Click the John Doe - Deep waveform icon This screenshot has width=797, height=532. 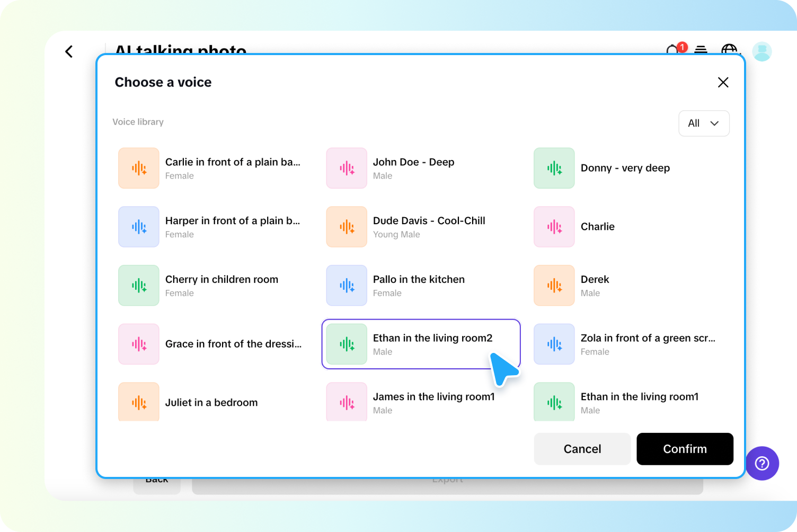pyautogui.click(x=346, y=168)
